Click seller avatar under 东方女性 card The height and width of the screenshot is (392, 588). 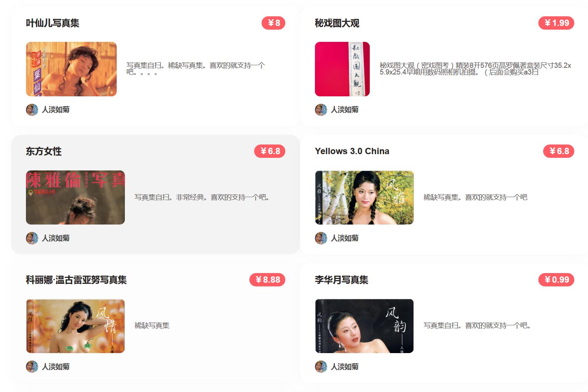(32, 238)
